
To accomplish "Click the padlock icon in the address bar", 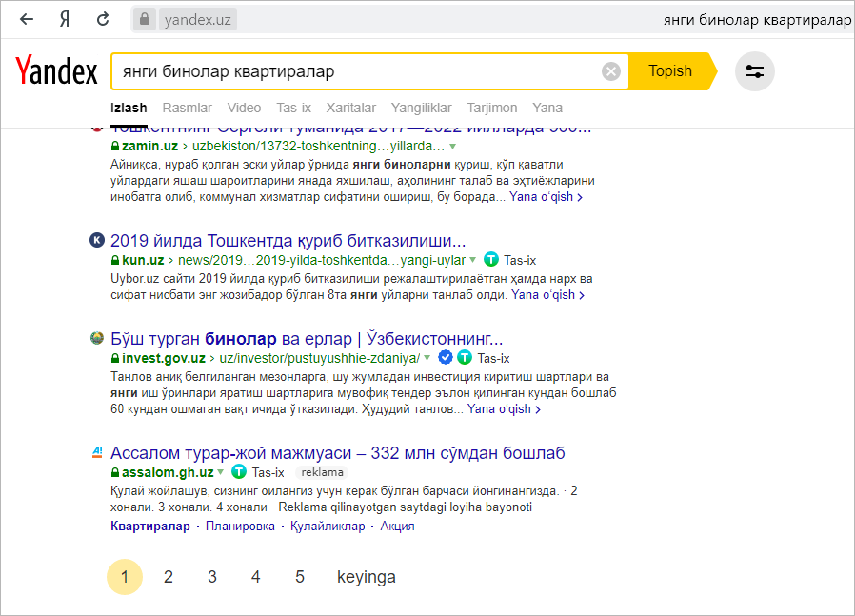I will click(145, 20).
